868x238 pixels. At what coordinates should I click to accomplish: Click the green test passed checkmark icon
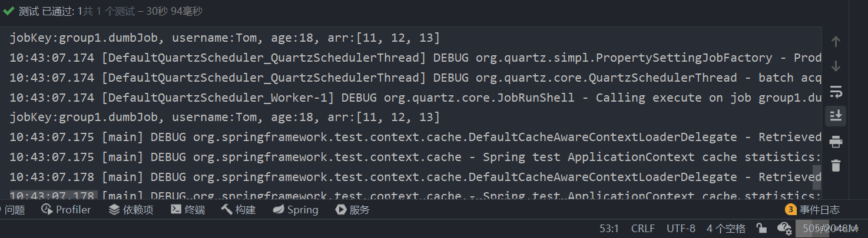[8, 11]
